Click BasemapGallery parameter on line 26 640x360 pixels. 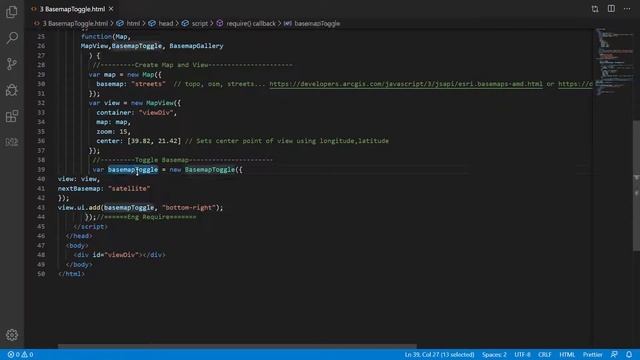[196, 46]
